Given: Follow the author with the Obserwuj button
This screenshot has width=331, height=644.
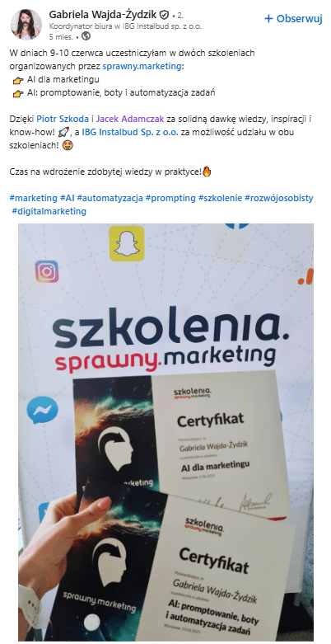Looking at the screenshot, I should pyautogui.click(x=293, y=18).
